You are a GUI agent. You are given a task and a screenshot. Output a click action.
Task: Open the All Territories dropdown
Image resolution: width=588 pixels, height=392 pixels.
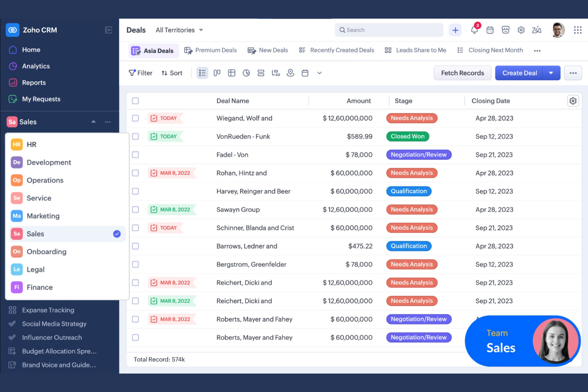coord(179,30)
